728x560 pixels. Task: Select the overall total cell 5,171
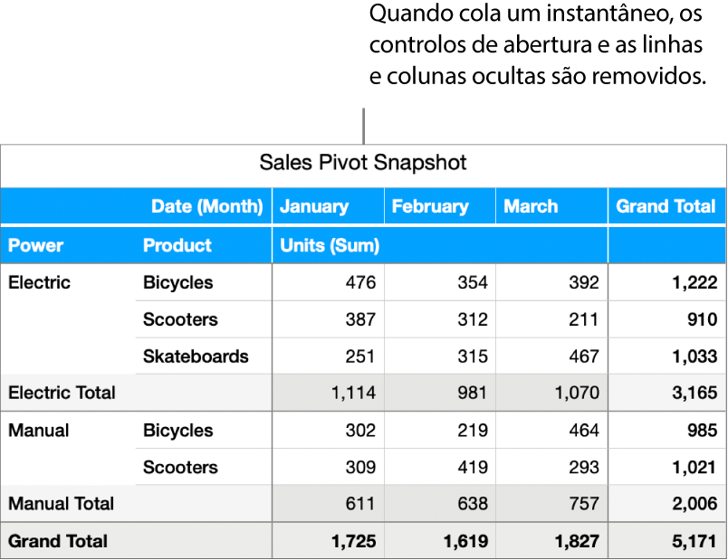[695, 541]
